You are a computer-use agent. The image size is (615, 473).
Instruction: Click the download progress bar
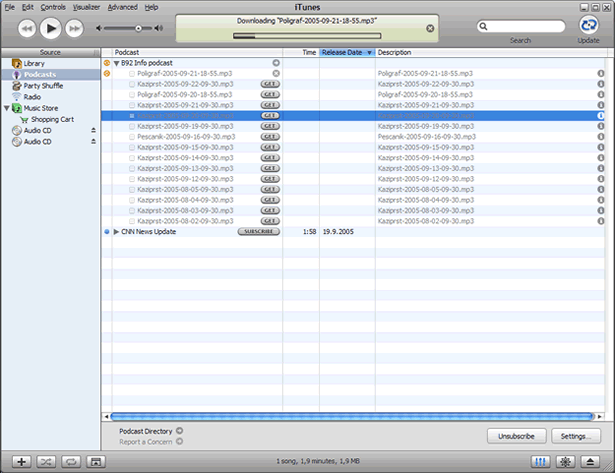307,36
